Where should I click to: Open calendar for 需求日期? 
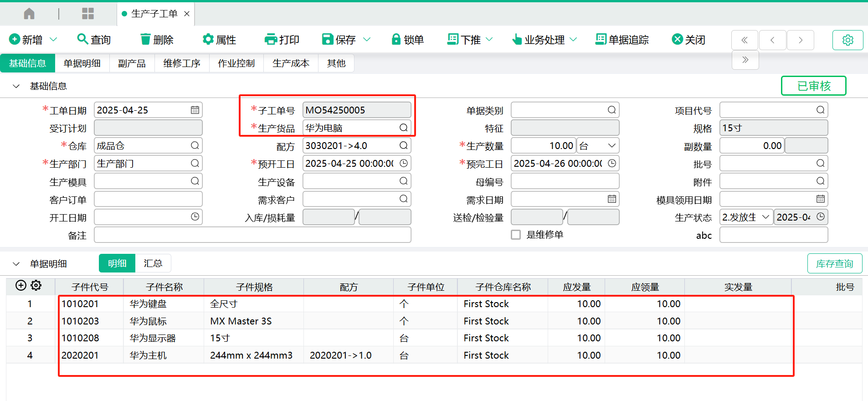[x=612, y=199]
